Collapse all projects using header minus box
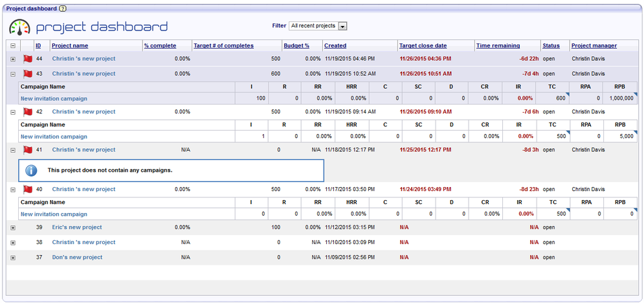Viewport: 644px width, 303px height. tap(13, 46)
